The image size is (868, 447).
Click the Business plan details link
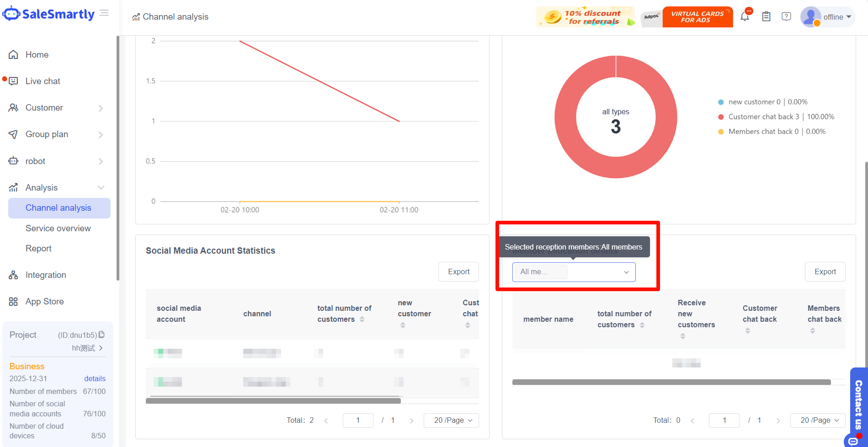[95, 378]
